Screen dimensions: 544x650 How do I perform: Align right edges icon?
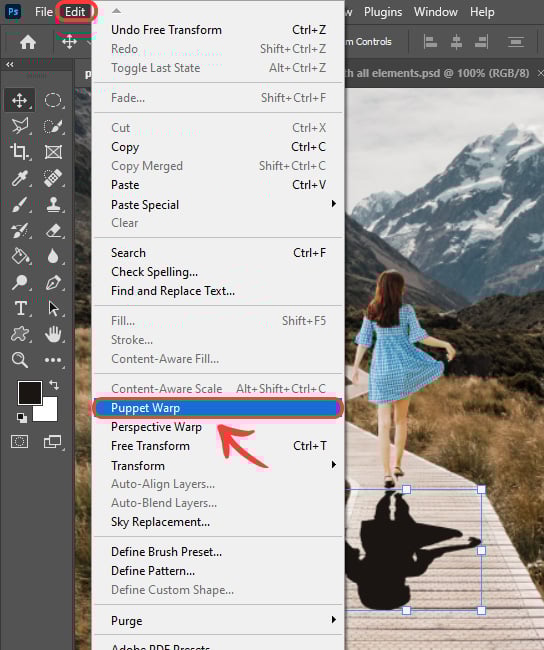point(481,42)
